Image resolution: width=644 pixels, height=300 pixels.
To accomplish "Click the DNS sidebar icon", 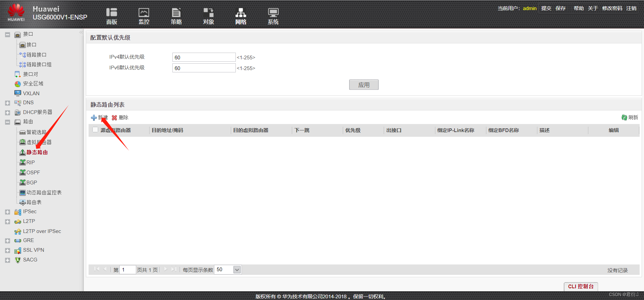I will 18,103.
